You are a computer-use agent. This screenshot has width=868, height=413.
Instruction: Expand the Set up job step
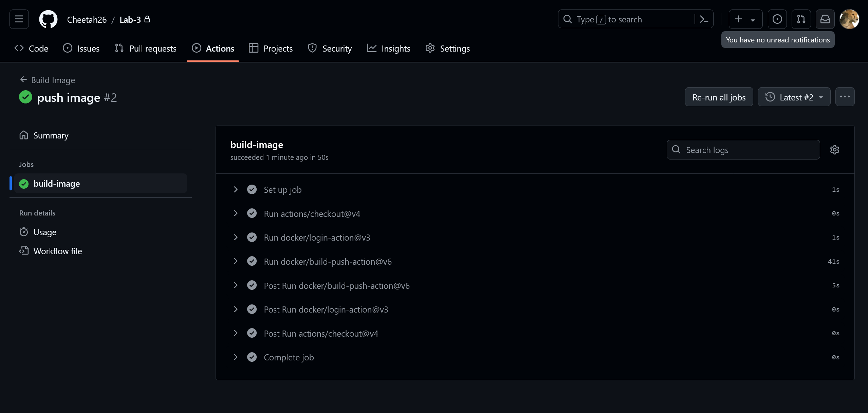[235, 189]
